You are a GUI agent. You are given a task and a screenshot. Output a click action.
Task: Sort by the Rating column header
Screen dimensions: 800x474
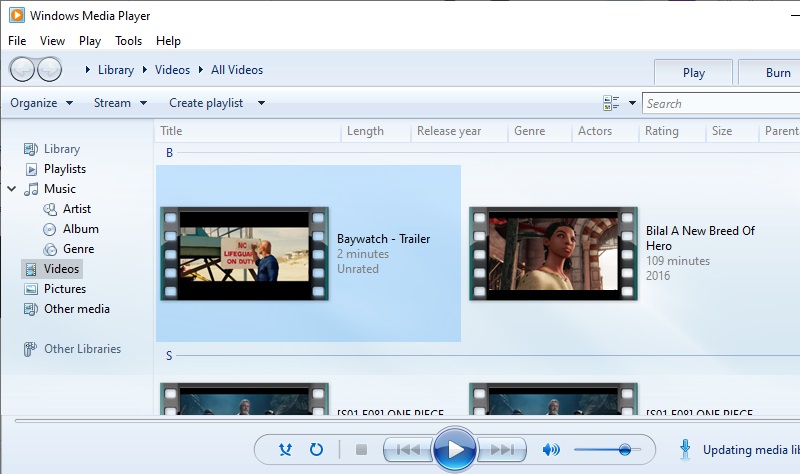coord(672,131)
